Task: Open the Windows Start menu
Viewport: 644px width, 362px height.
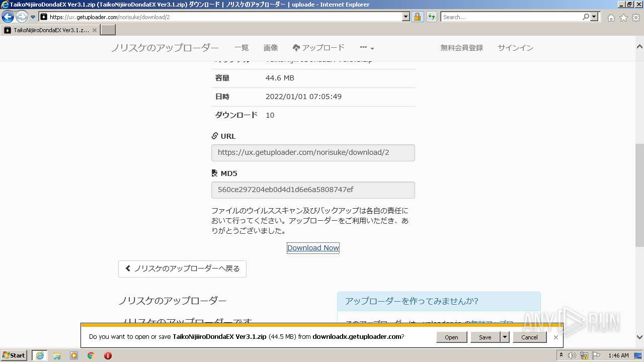Action: tap(14, 355)
